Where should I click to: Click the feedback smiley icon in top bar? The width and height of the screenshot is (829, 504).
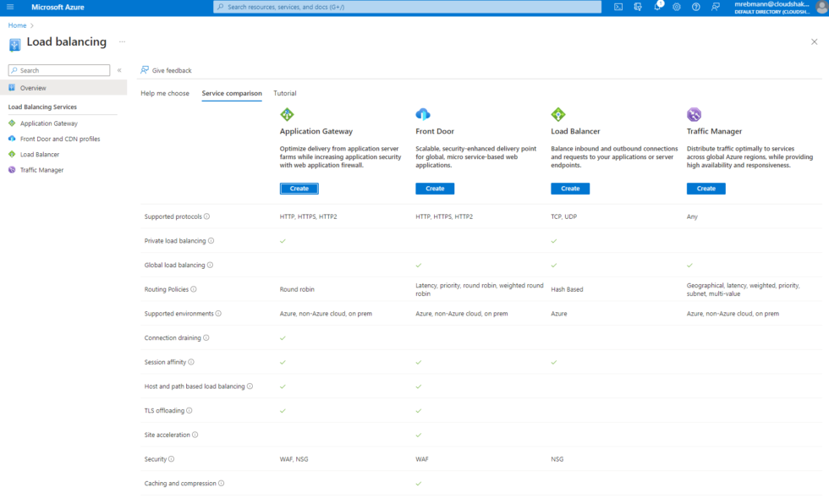coord(716,7)
